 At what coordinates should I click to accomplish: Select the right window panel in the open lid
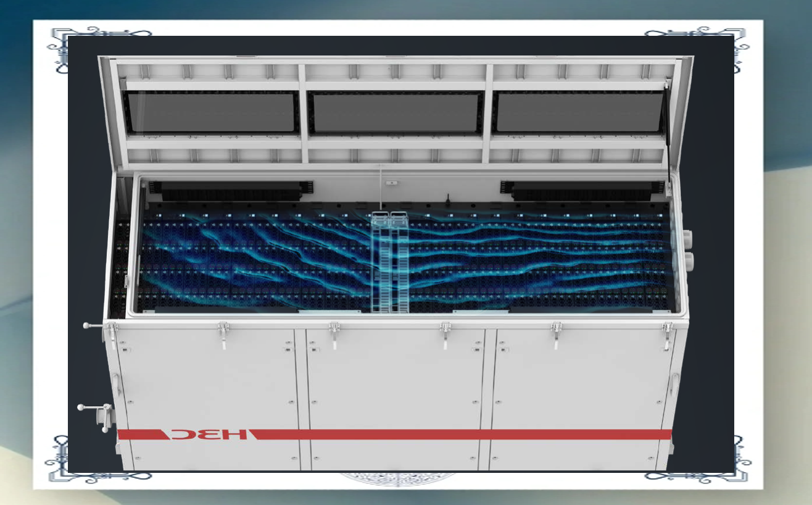click(x=579, y=112)
